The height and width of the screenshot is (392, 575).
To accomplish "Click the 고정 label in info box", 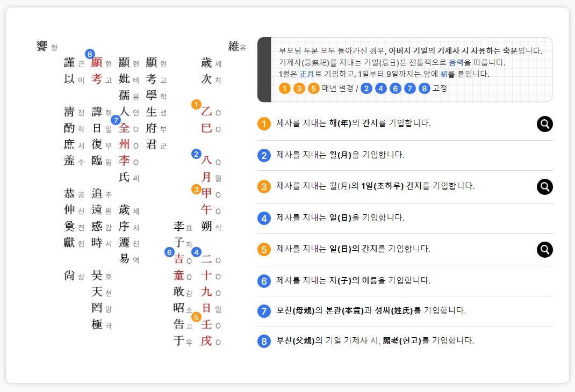I will coord(440,88).
